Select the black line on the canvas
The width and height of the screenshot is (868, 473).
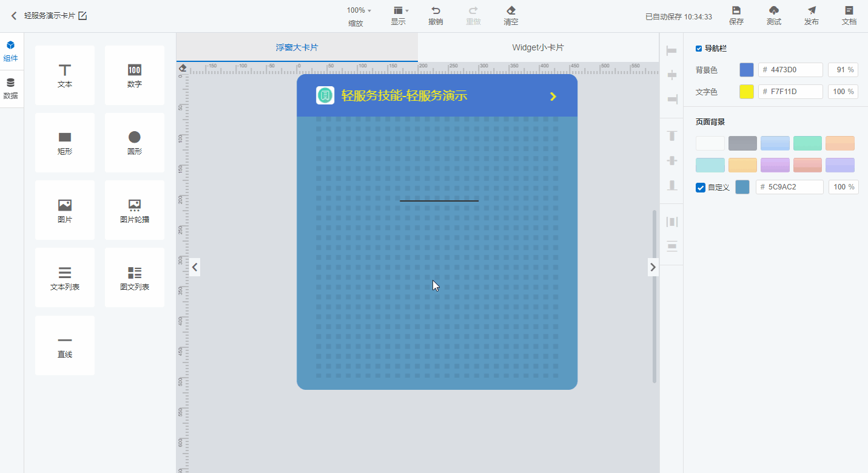[x=439, y=200]
